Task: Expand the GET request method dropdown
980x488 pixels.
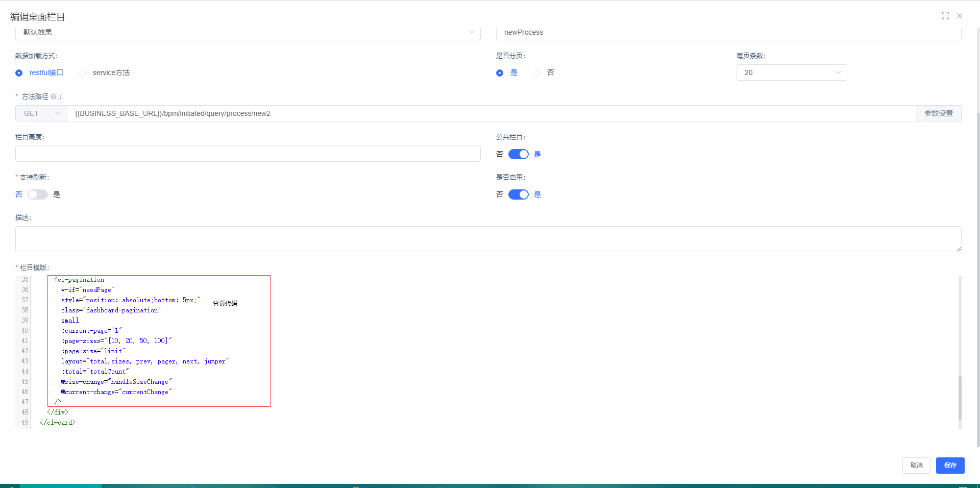Action: click(41, 113)
